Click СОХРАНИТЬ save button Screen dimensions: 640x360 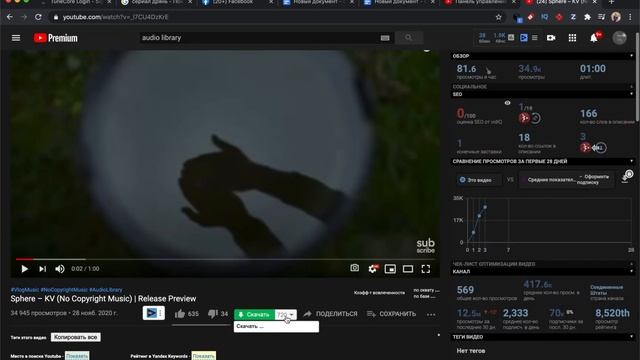(x=391, y=314)
